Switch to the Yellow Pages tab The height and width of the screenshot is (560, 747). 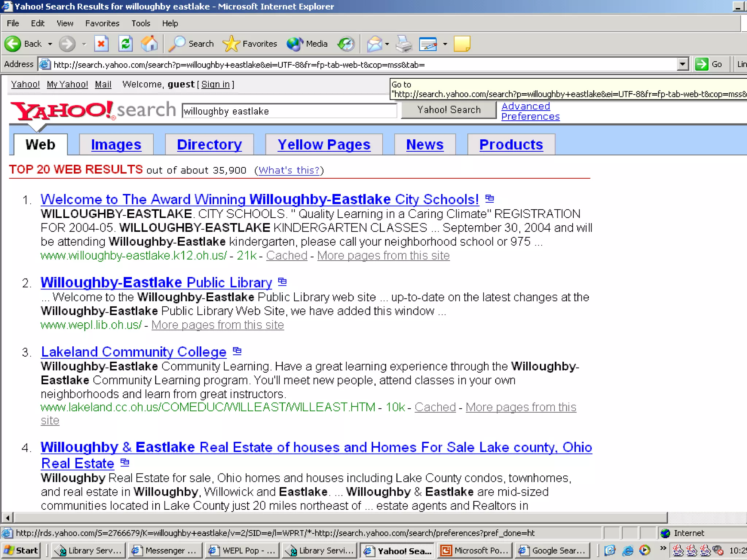(x=324, y=145)
